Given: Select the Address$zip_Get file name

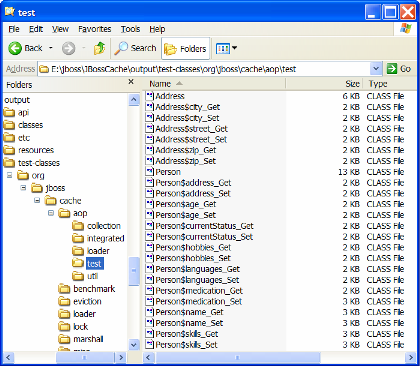Looking at the screenshot, I should pyautogui.click(x=186, y=150).
